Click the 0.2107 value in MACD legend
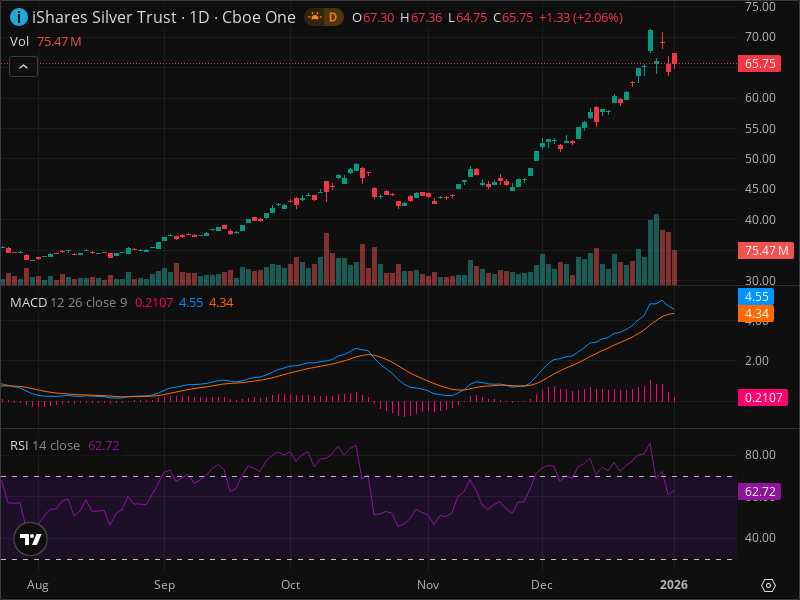This screenshot has height=600, width=800. (154, 303)
